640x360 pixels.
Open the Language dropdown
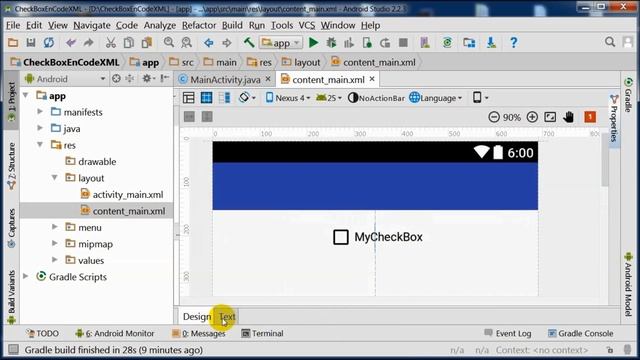point(436,98)
